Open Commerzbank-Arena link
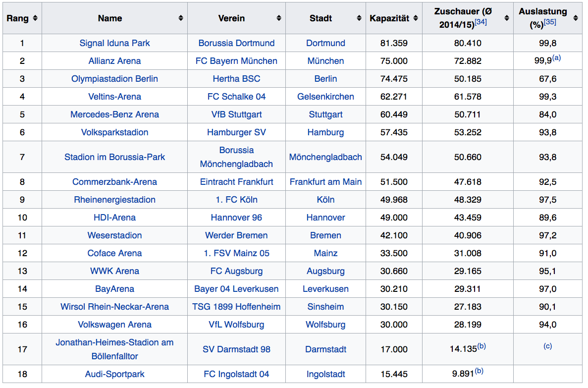The height and width of the screenshot is (388, 588). click(x=114, y=182)
